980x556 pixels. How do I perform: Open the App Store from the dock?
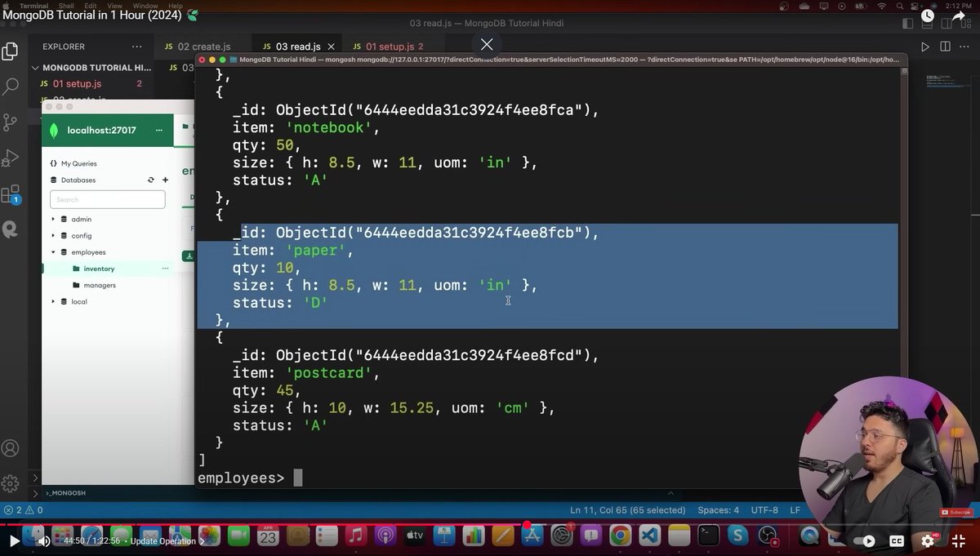(532, 536)
